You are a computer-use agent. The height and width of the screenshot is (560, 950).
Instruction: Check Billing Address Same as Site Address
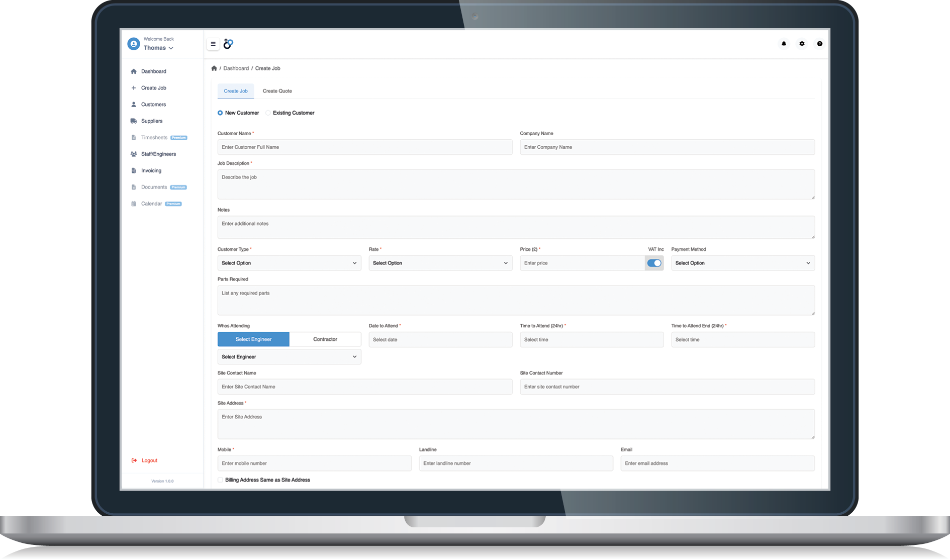(220, 480)
